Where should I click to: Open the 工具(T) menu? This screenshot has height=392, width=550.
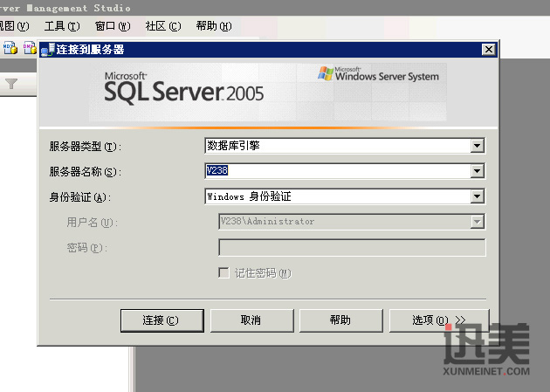[x=62, y=26]
